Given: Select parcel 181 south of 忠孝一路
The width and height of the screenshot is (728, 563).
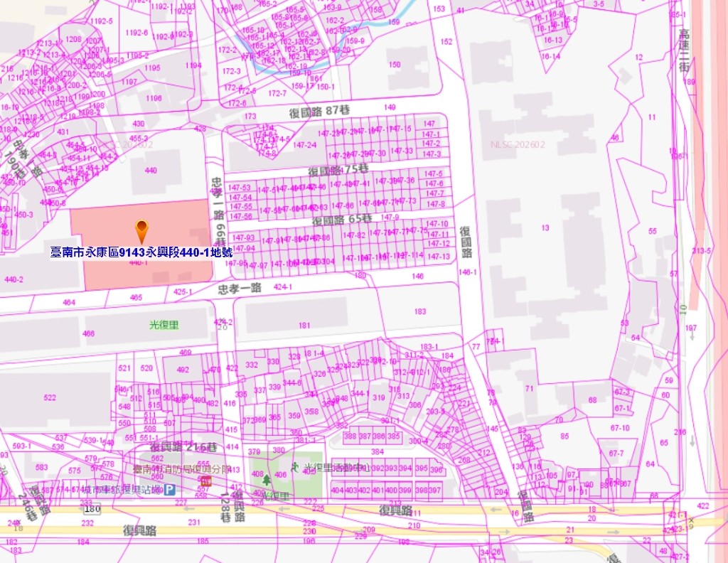Looking at the screenshot, I should (x=304, y=326).
